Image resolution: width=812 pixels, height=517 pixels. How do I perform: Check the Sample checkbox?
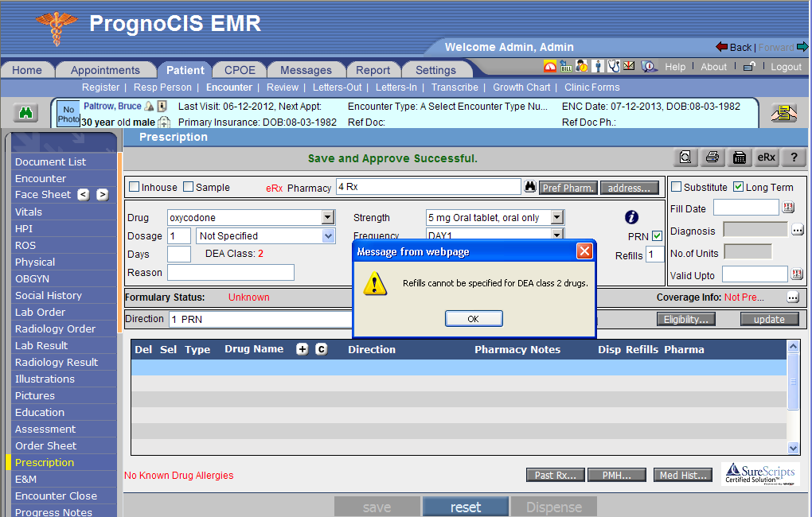189,187
